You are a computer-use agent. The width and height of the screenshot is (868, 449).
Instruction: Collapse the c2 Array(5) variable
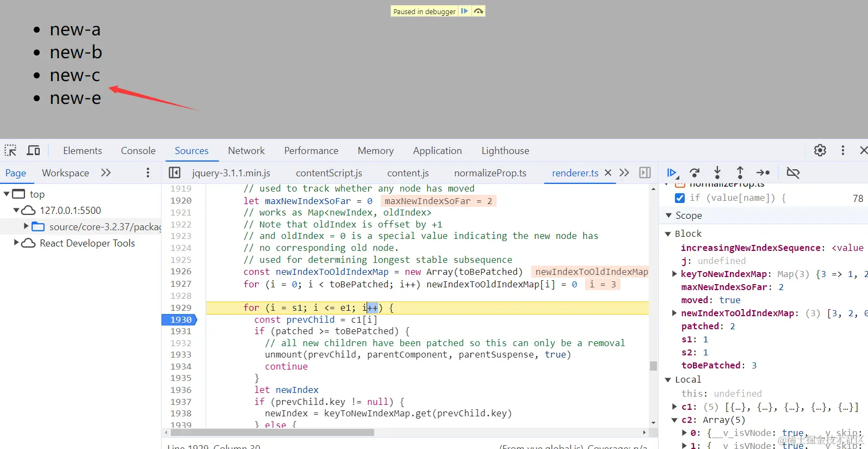[x=674, y=420]
